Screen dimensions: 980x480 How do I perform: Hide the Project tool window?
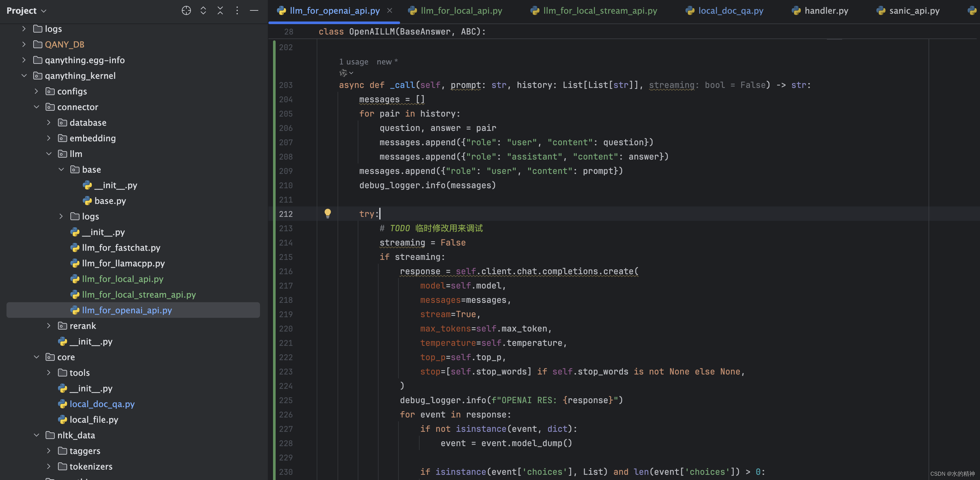click(x=254, y=11)
